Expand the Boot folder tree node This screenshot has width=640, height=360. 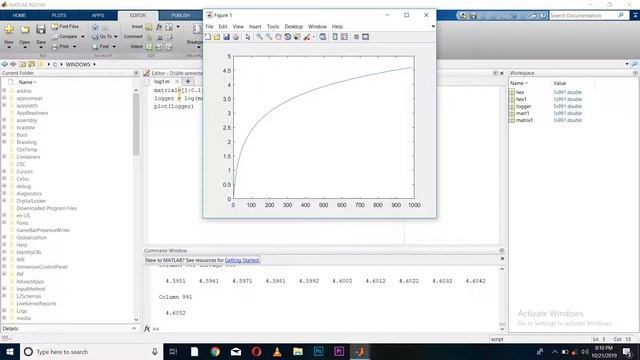click(x=4, y=135)
